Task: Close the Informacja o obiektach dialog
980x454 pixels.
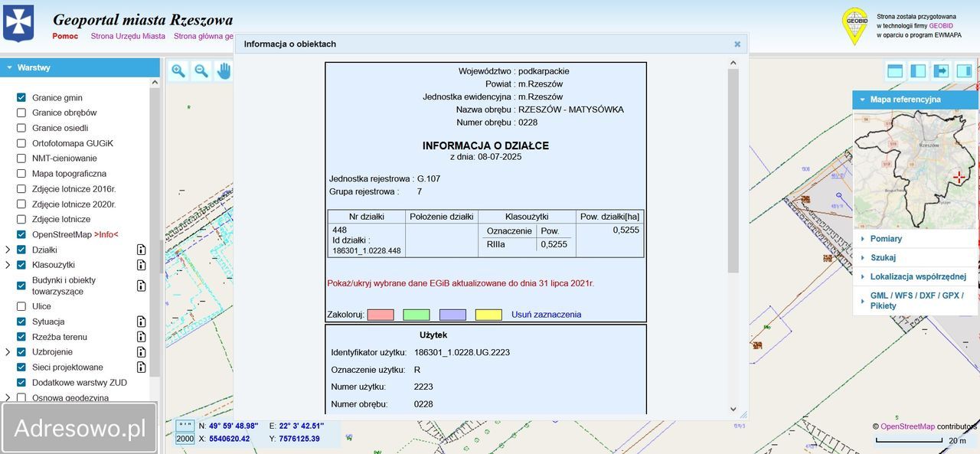Action: 737,44
